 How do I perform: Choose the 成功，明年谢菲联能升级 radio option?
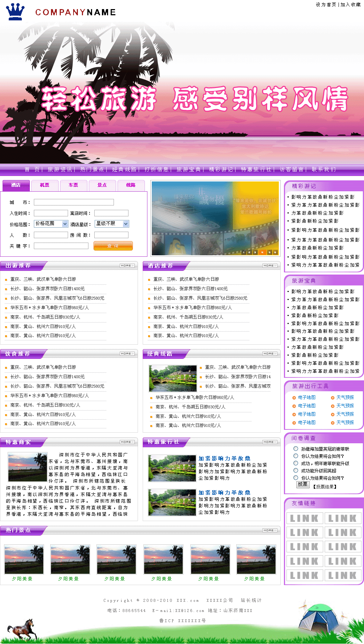point(296,463)
